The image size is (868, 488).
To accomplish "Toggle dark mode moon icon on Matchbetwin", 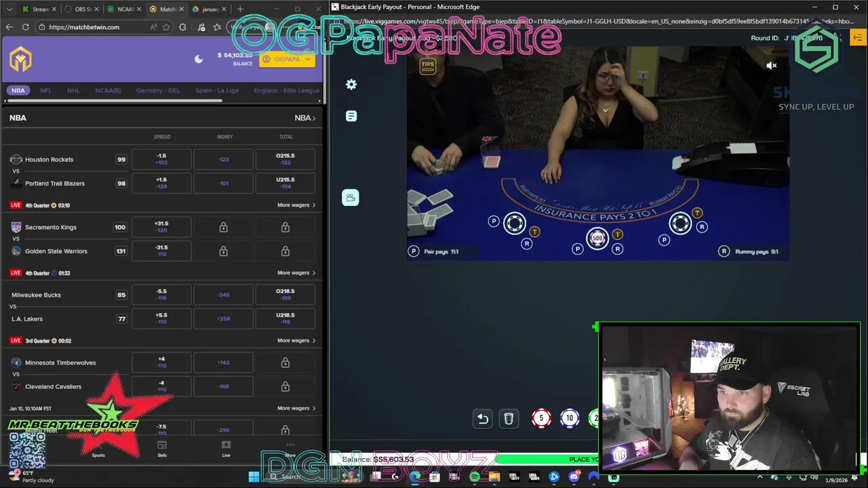I will pyautogui.click(x=199, y=59).
